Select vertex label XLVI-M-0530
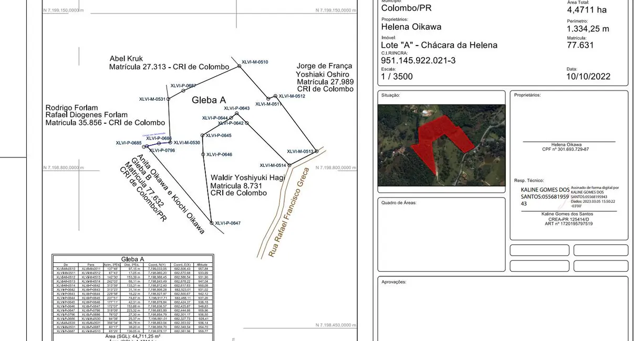 pyautogui.click(x=187, y=143)
